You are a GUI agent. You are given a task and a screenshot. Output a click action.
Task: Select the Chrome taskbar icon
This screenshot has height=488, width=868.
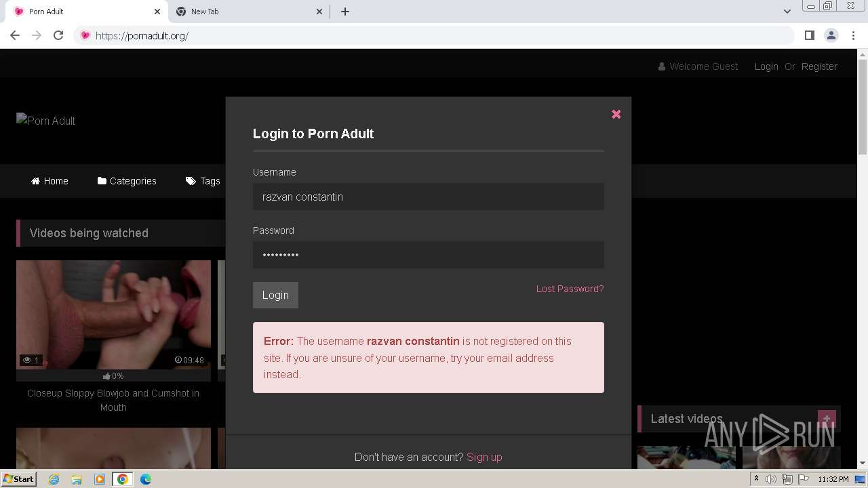click(x=122, y=479)
